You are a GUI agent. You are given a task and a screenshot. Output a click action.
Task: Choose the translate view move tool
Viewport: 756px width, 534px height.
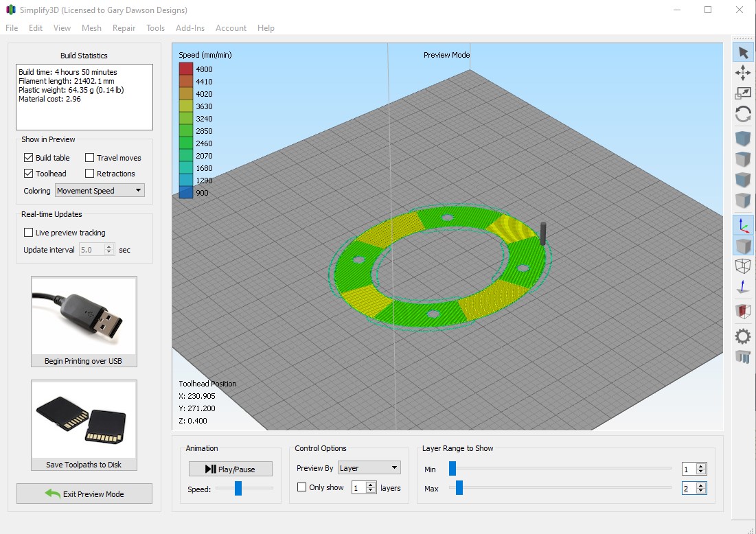(x=743, y=73)
